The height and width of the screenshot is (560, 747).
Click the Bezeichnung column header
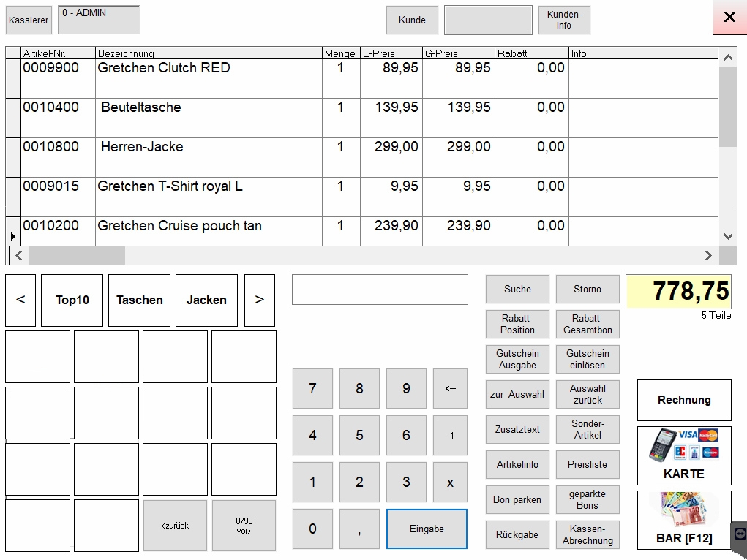(x=209, y=53)
